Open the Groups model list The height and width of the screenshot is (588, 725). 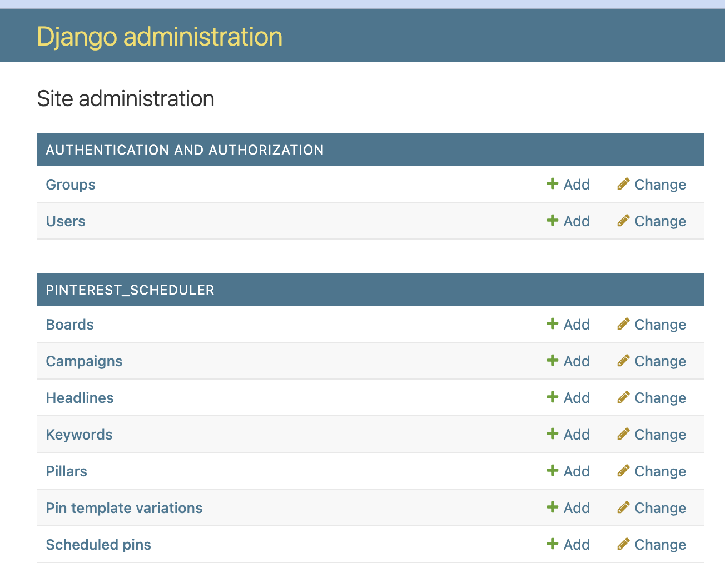[x=71, y=185]
